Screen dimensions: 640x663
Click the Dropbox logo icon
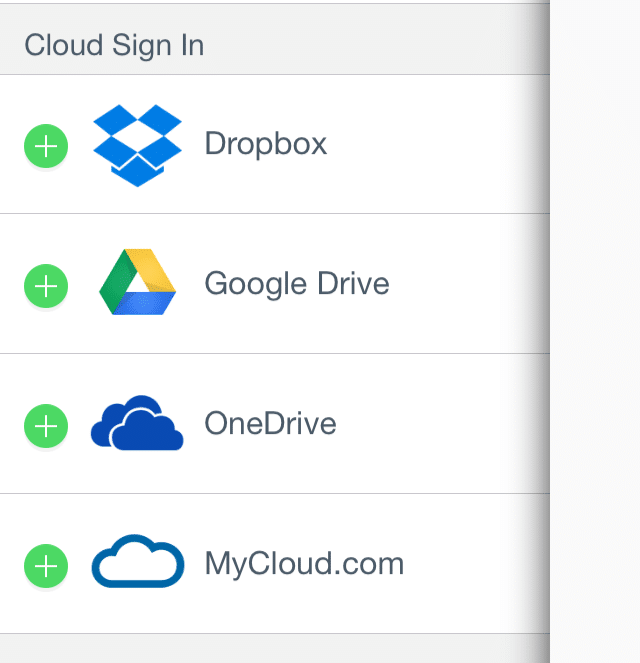pos(137,145)
